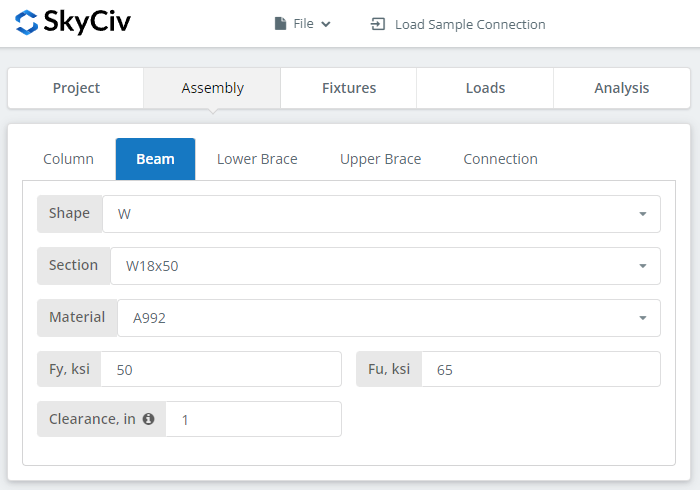Click the Shape label
Image resolution: width=700 pixels, height=490 pixels.
pos(70,214)
